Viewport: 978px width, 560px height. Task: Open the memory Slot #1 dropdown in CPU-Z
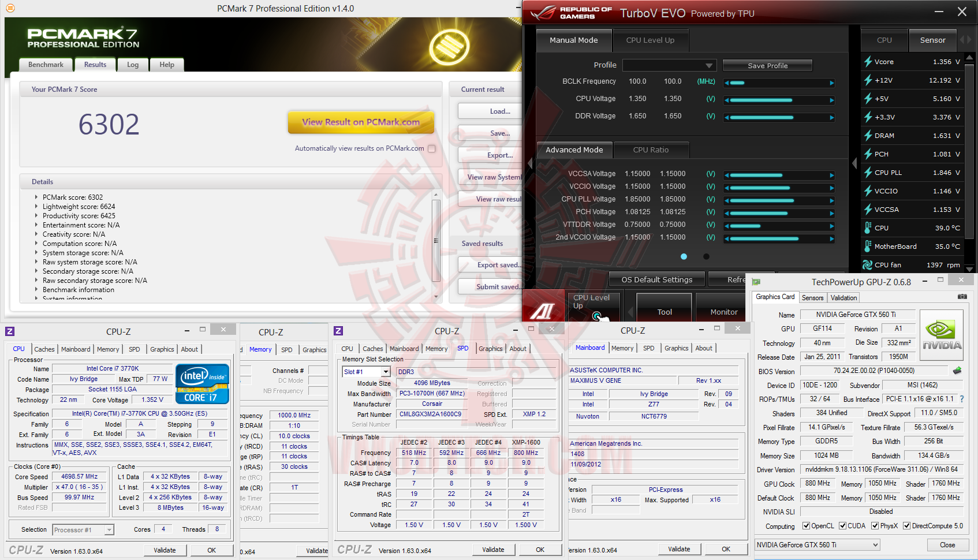(x=367, y=372)
